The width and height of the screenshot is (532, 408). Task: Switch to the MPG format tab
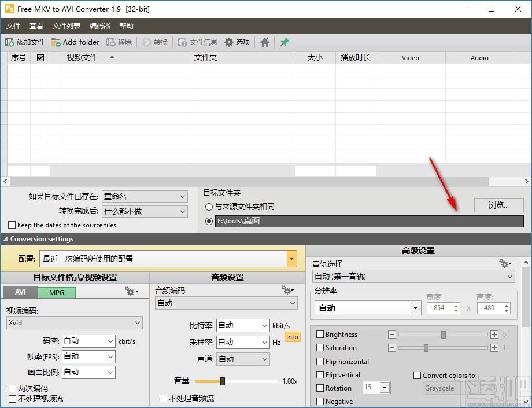coord(57,293)
